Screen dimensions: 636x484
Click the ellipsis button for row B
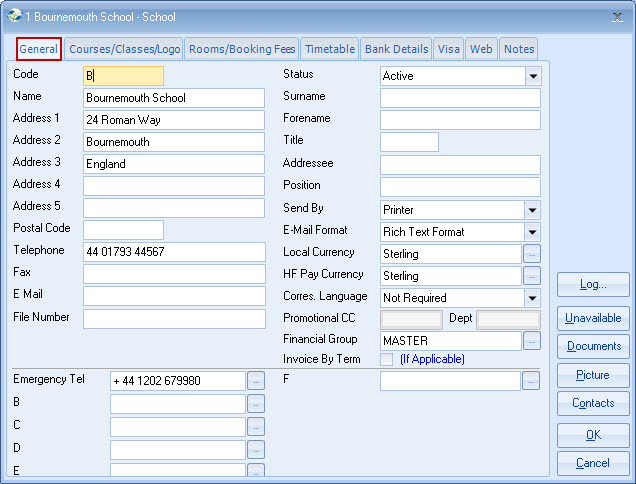pyautogui.click(x=256, y=404)
